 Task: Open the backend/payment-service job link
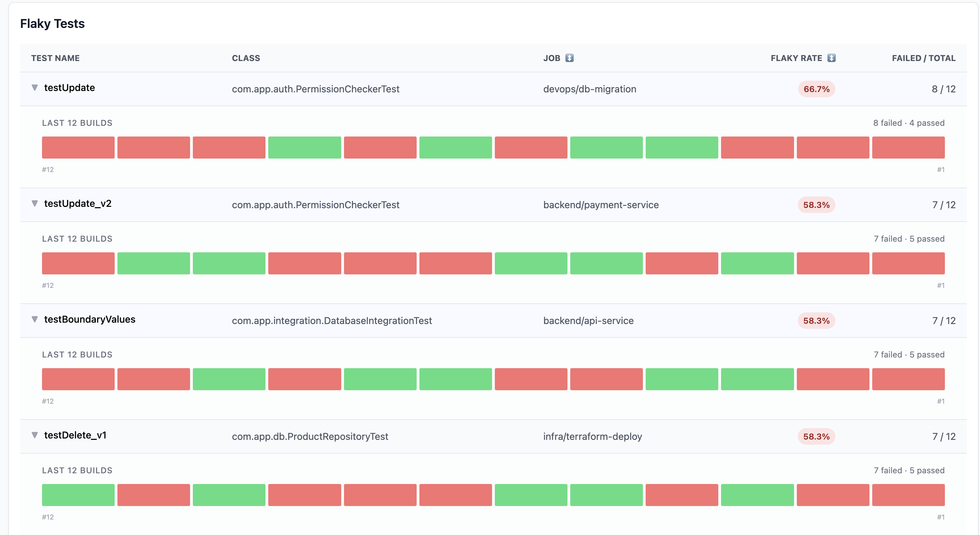(x=601, y=205)
